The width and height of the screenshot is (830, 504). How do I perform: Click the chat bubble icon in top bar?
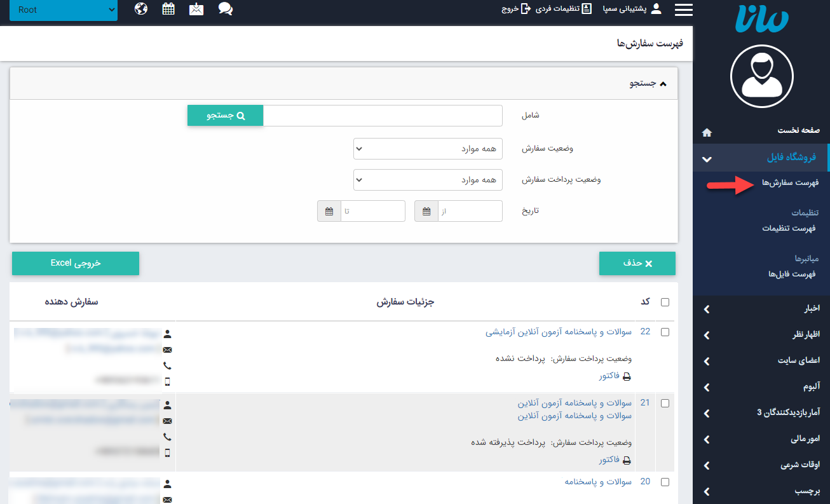(225, 9)
